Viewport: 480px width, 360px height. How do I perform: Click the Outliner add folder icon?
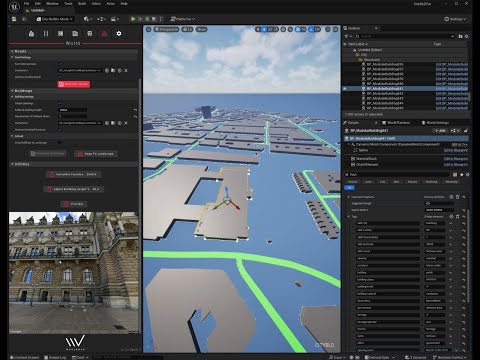(x=460, y=36)
